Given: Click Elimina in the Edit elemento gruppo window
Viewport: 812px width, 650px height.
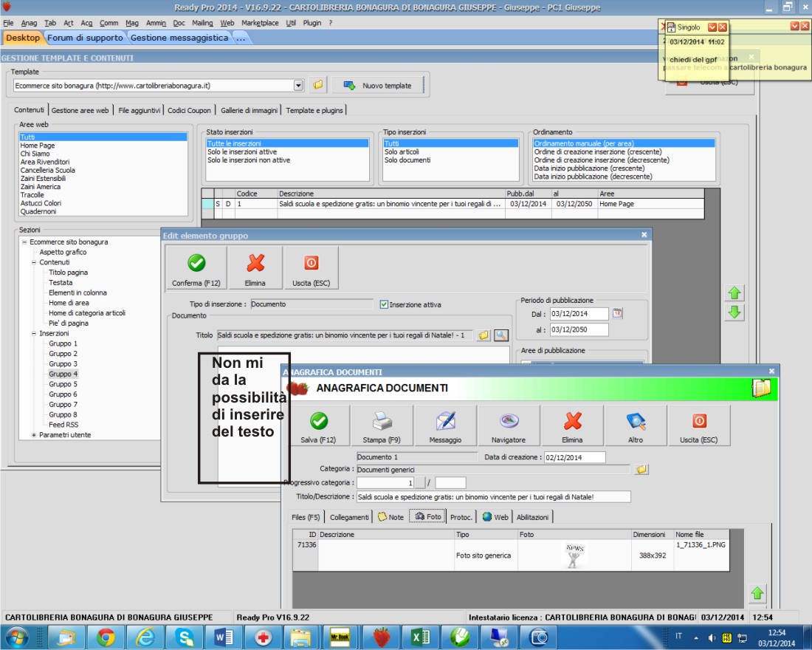Looking at the screenshot, I should pos(255,267).
